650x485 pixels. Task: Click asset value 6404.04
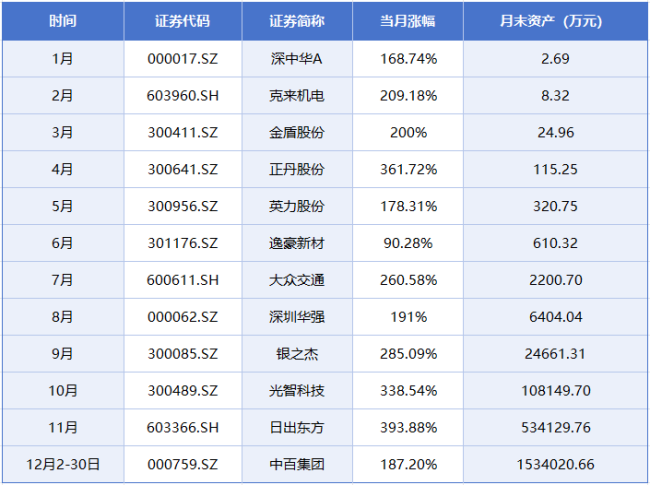[555, 317]
